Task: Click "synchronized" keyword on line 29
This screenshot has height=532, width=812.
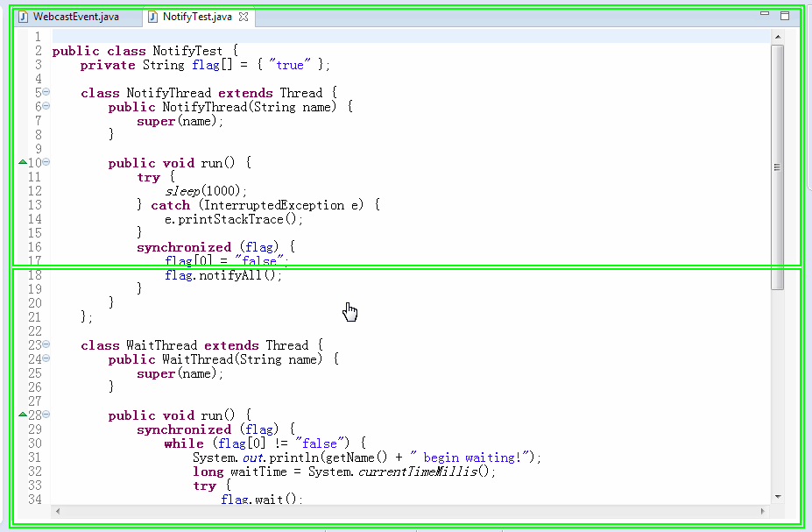Action: pyautogui.click(x=184, y=430)
